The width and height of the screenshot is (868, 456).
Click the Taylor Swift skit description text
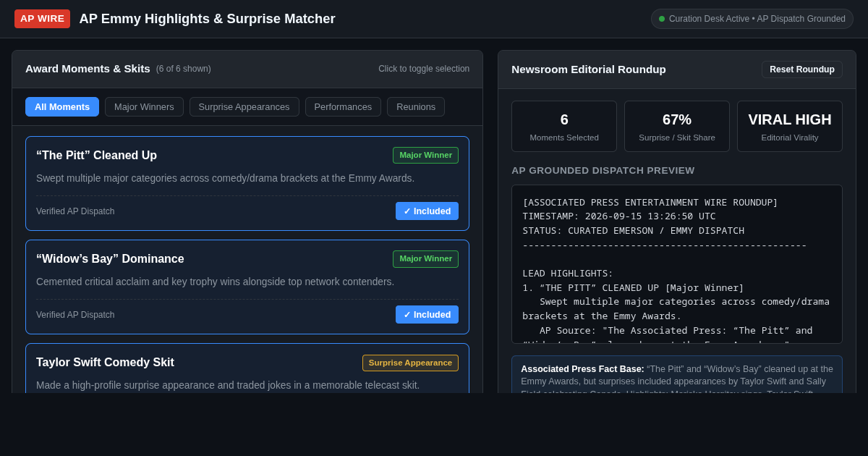tap(228, 385)
